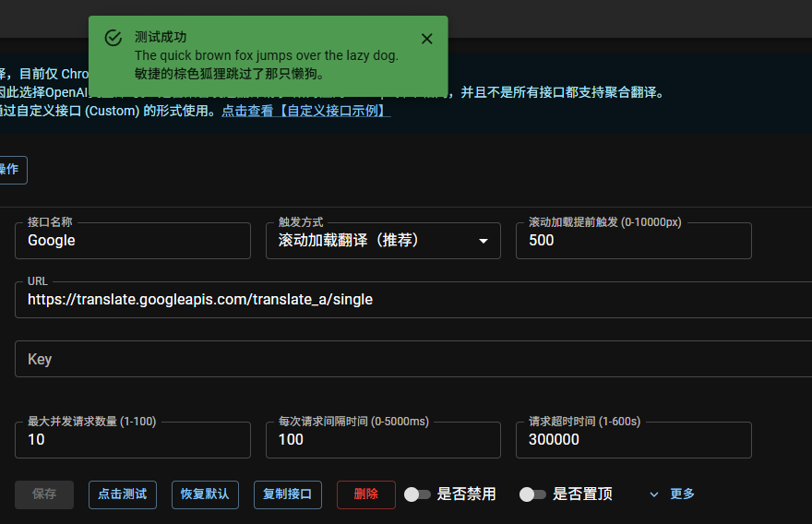Delete the interface using the red 删除 button

coord(366,494)
